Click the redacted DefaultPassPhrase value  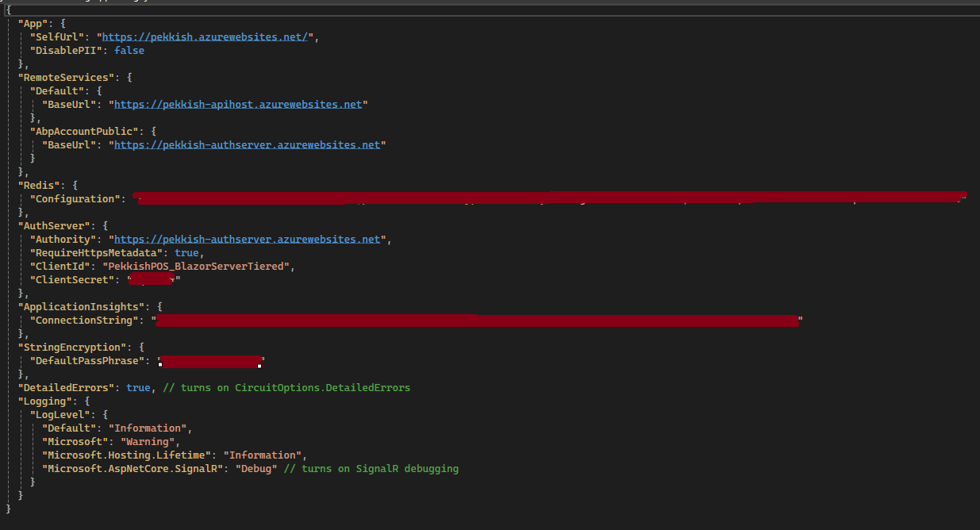click(210, 361)
